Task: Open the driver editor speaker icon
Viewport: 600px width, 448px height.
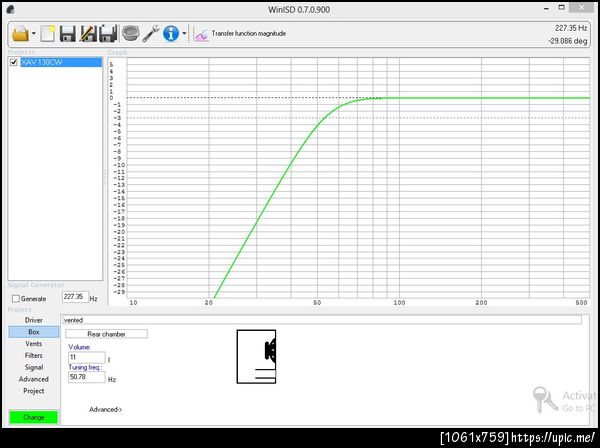Action: (x=130, y=34)
